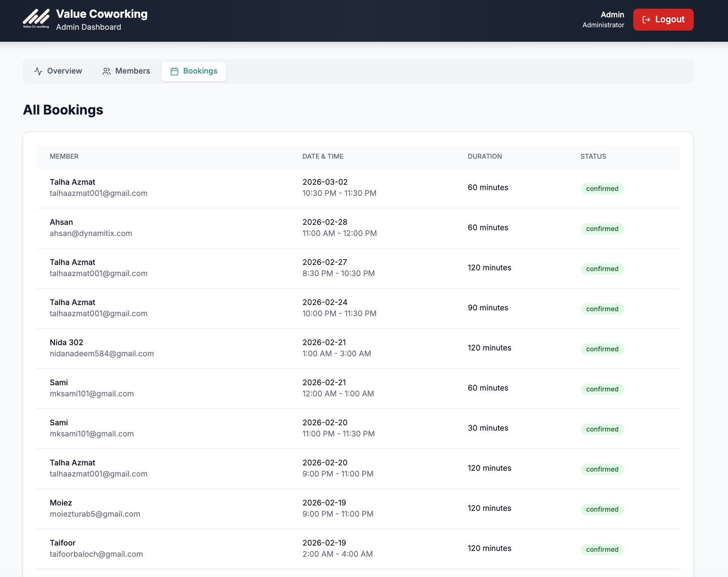Click the logout arrow icon
728x577 pixels.
click(646, 19)
